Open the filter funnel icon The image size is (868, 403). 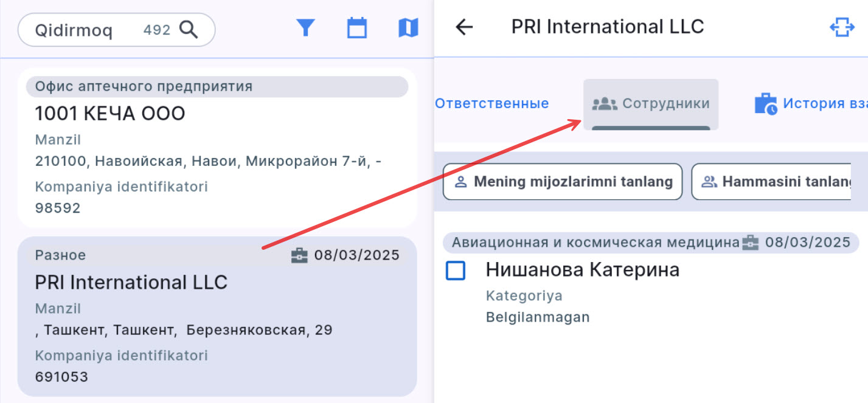pos(305,28)
